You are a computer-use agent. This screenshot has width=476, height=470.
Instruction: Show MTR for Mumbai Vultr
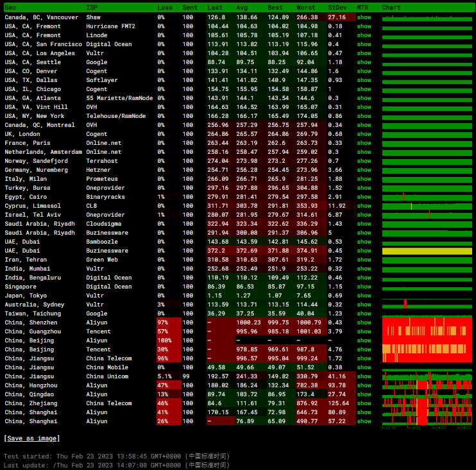[364, 269]
